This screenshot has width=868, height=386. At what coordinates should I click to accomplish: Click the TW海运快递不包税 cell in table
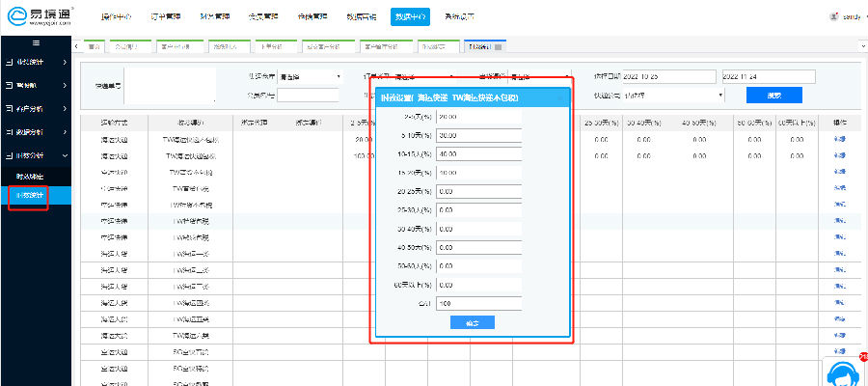point(190,140)
